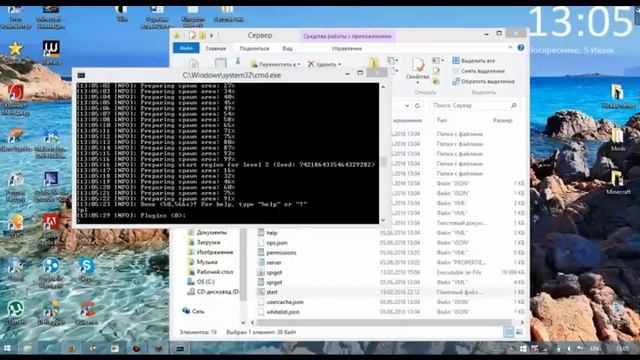Viewport: 640px width, 360px height.
Task: Click the cmd icon on the taskbar
Action: [180, 348]
